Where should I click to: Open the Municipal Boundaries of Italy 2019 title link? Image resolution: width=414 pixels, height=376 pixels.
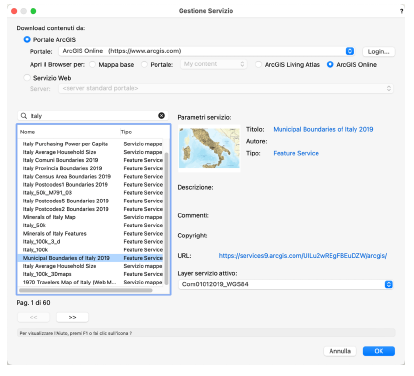pyautogui.click(x=323, y=129)
